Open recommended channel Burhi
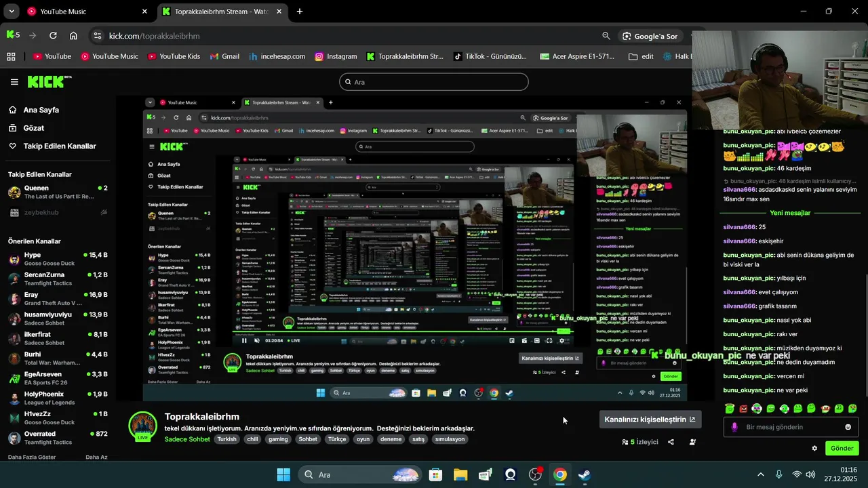 coord(58,358)
